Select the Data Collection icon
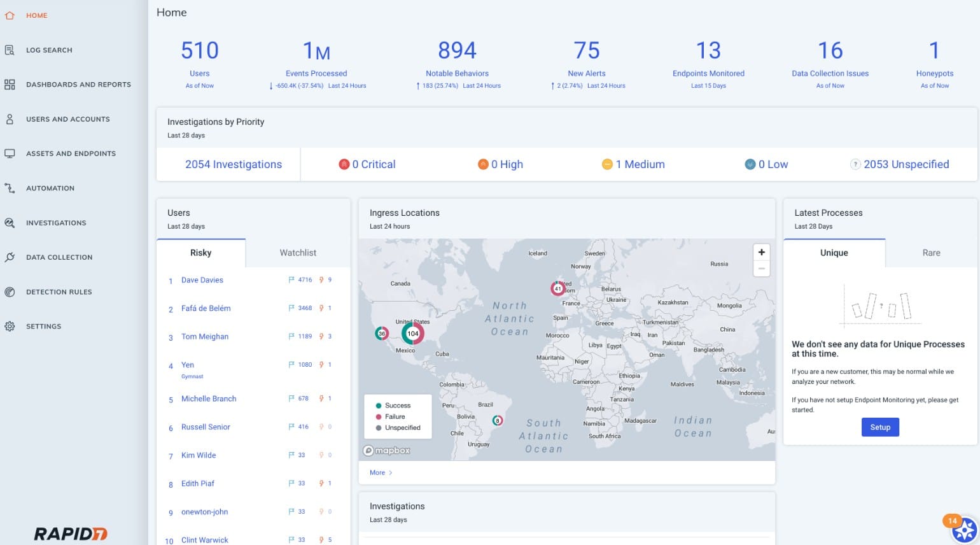 (x=9, y=257)
